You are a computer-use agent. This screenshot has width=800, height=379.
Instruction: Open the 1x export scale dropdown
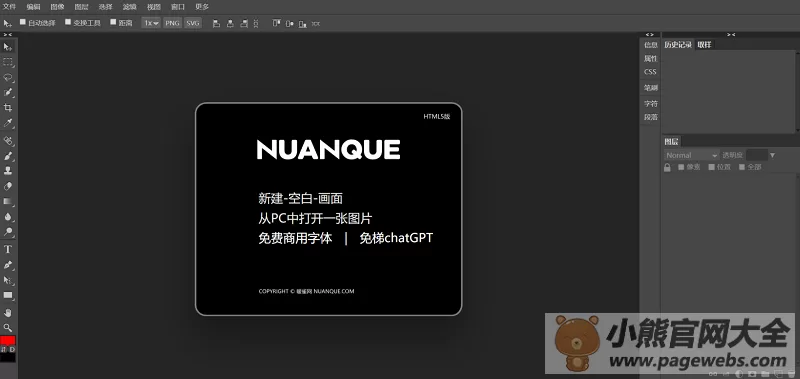coord(151,23)
